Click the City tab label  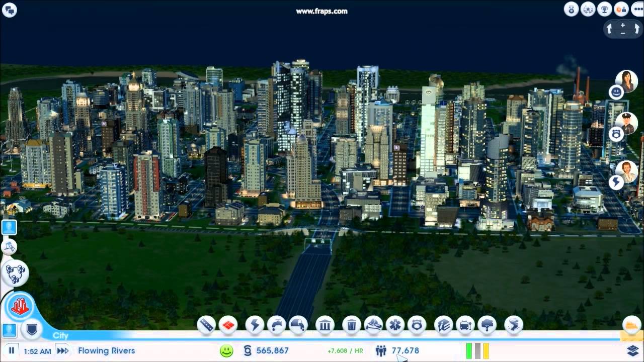pos(60,335)
